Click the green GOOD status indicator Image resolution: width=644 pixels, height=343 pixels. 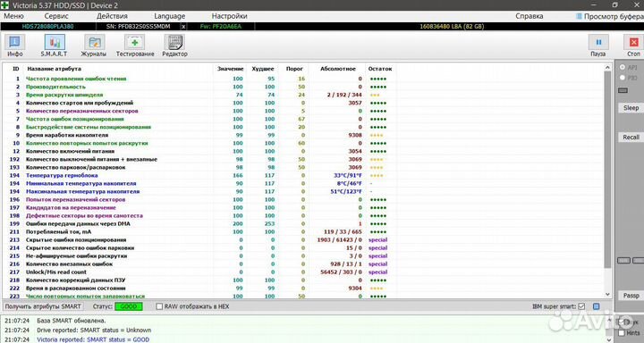[129, 306]
